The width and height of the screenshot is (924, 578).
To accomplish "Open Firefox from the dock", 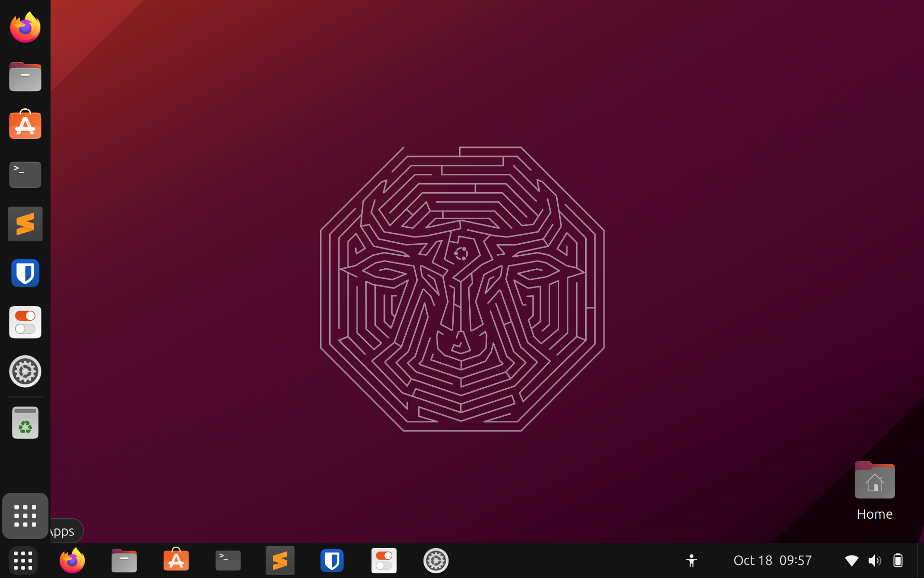I will point(25,27).
